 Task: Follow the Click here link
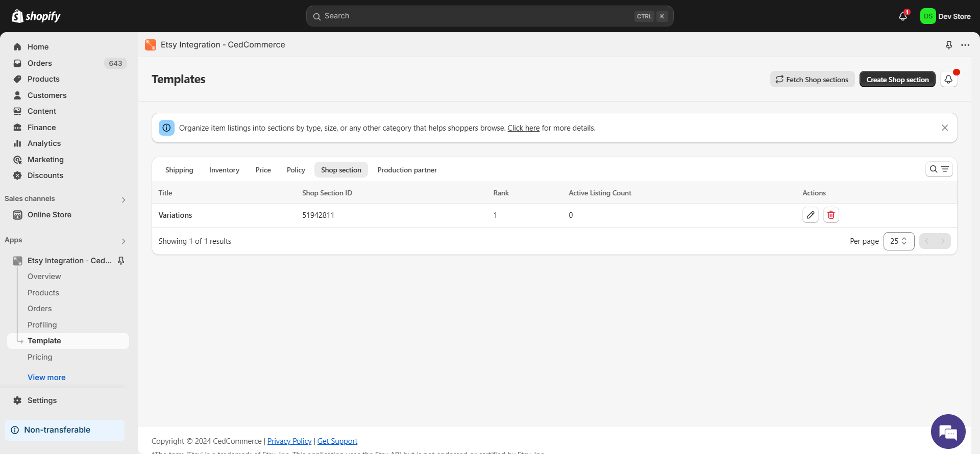[523, 128]
